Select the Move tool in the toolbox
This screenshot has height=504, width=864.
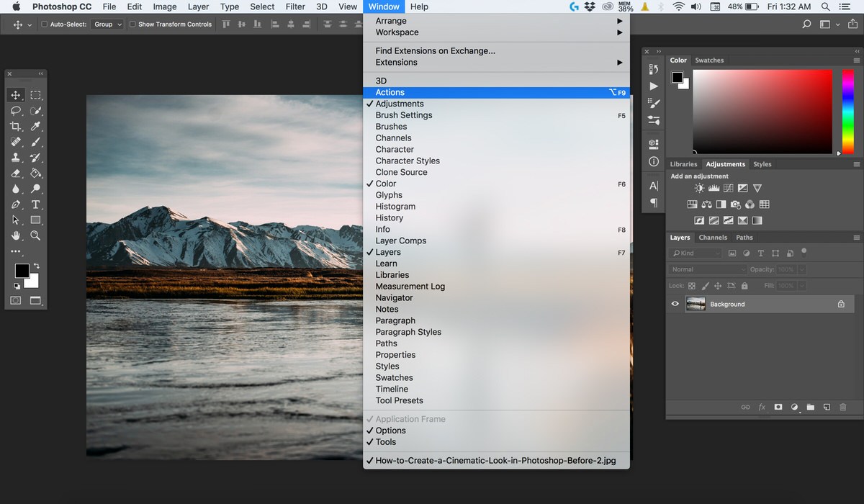[x=16, y=95]
